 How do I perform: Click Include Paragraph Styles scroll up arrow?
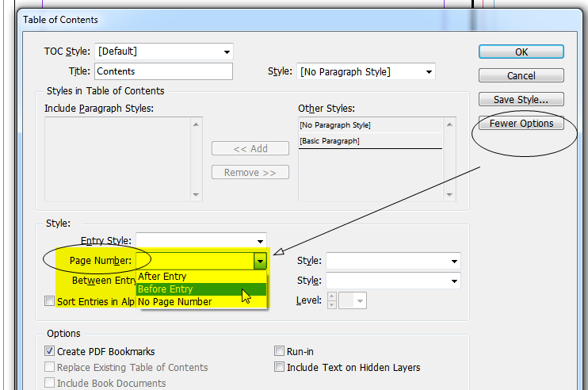click(x=196, y=124)
